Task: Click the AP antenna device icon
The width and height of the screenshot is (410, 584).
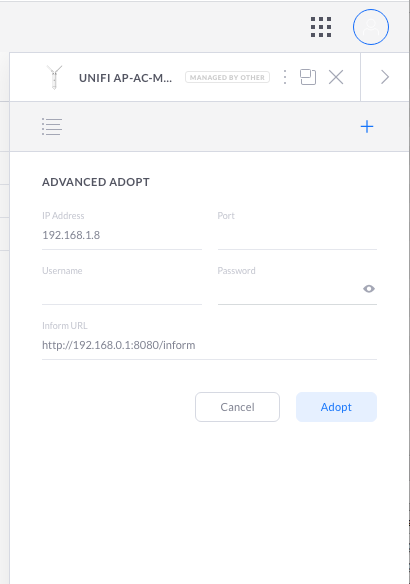Action: [x=54, y=77]
